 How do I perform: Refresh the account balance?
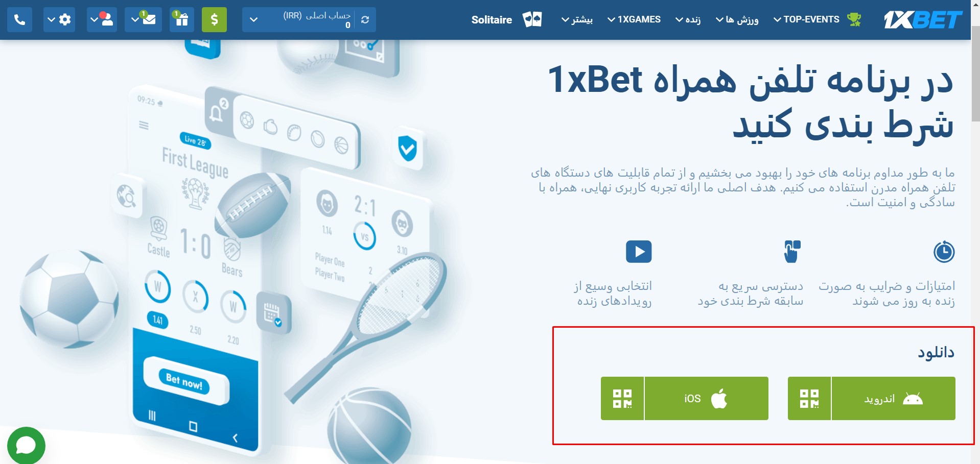click(x=365, y=20)
